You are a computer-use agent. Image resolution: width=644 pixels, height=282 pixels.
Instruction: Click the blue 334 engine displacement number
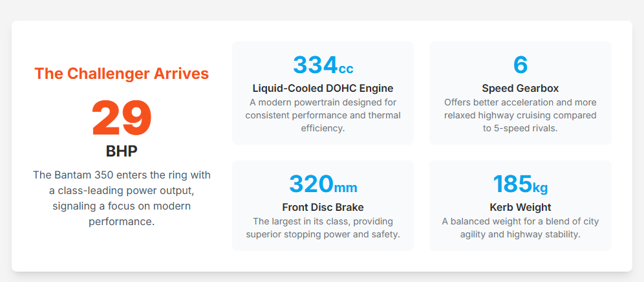coord(315,65)
